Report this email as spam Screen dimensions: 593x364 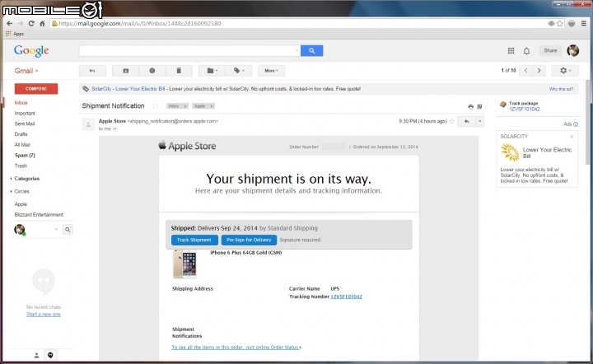click(152, 71)
